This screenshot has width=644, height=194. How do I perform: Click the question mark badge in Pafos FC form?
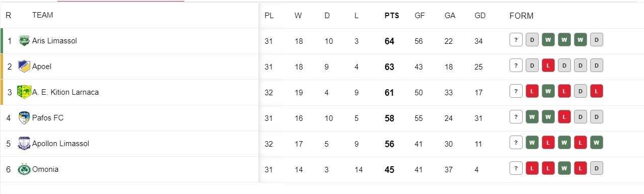coord(516,117)
